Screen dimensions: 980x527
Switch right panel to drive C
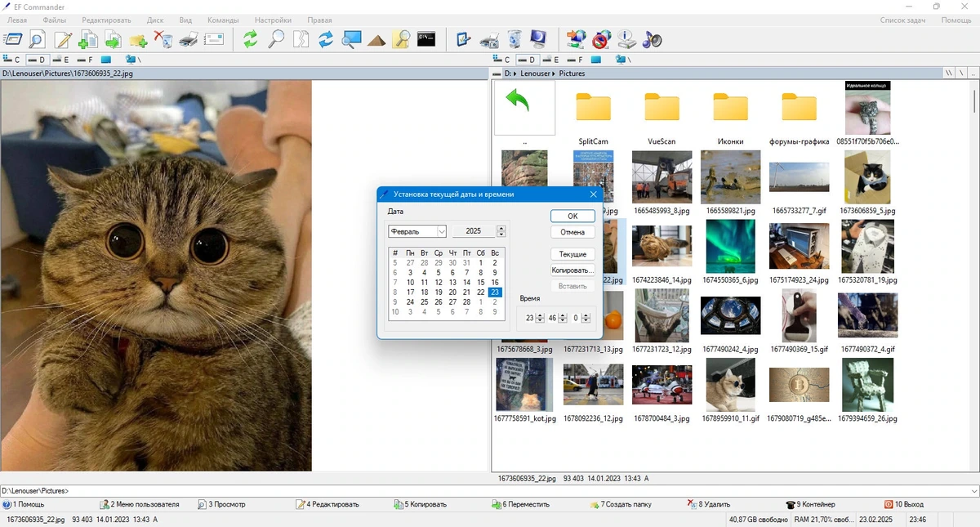point(501,60)
